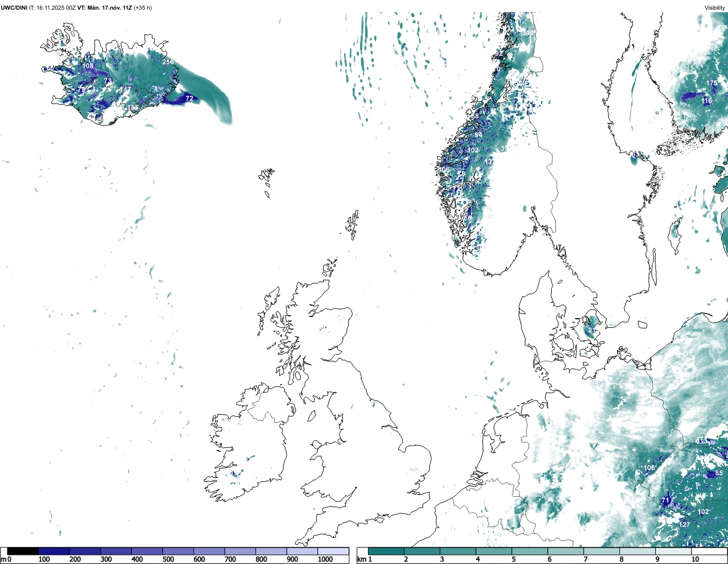Click the 106 value over central Europe

click(x=649, y=468)
